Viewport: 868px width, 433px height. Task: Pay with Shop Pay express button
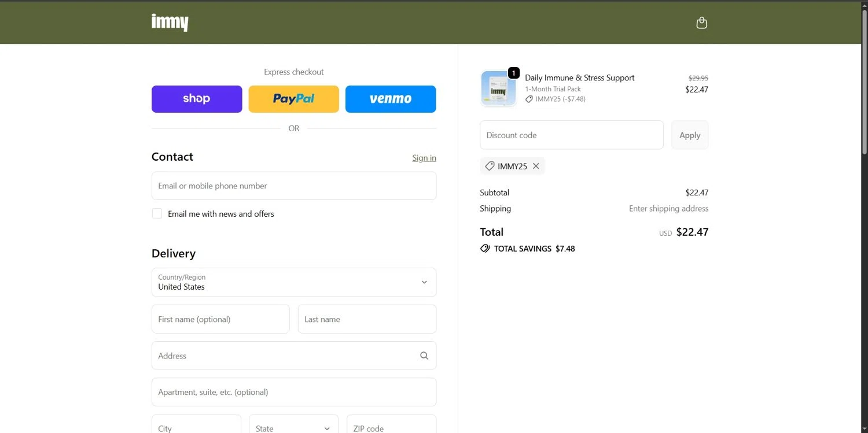click(x=197, y=99)
